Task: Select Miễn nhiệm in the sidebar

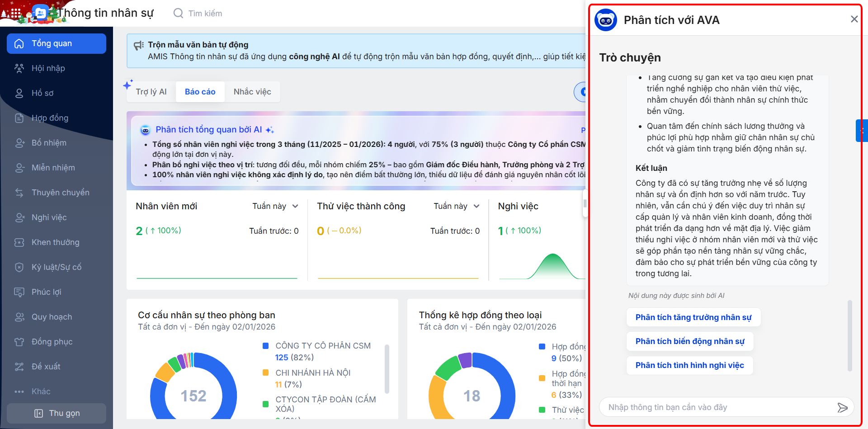Action: 57,168
